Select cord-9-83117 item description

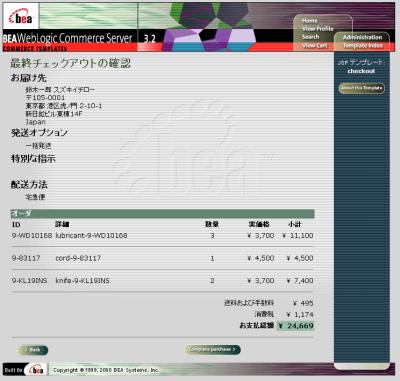click(78, 258)
